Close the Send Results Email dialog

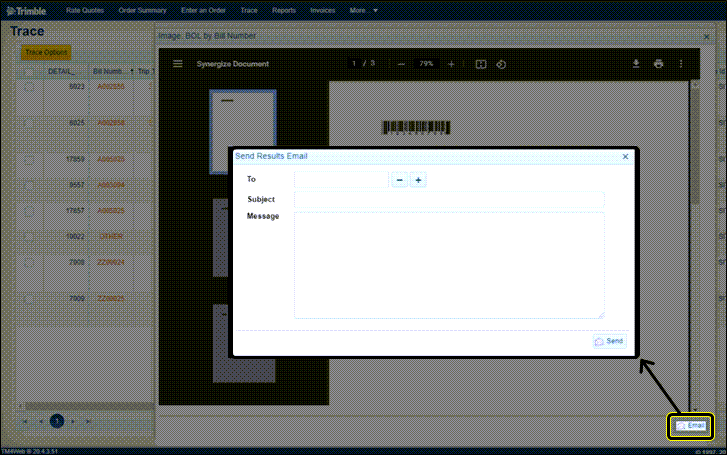[x=625, y=157]
